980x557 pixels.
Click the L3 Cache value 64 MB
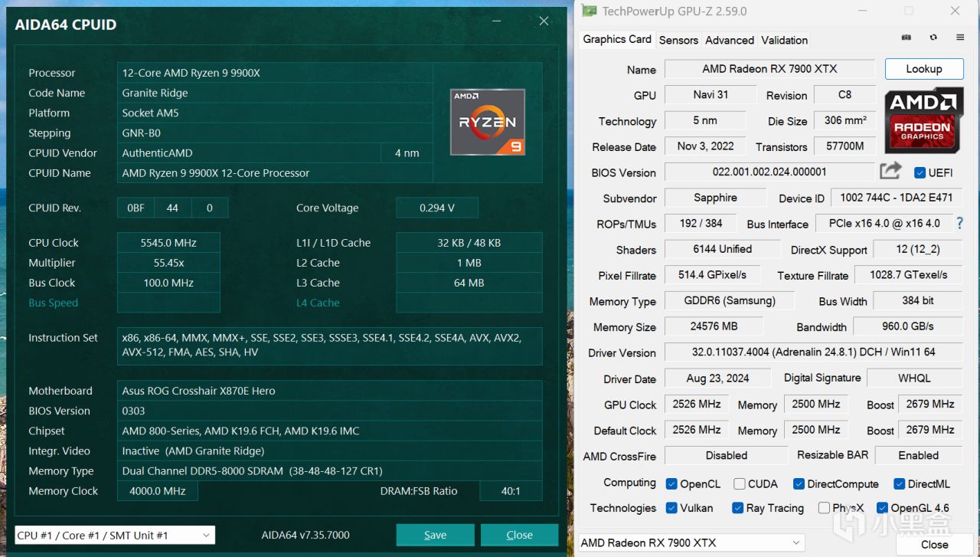point(469,283)
